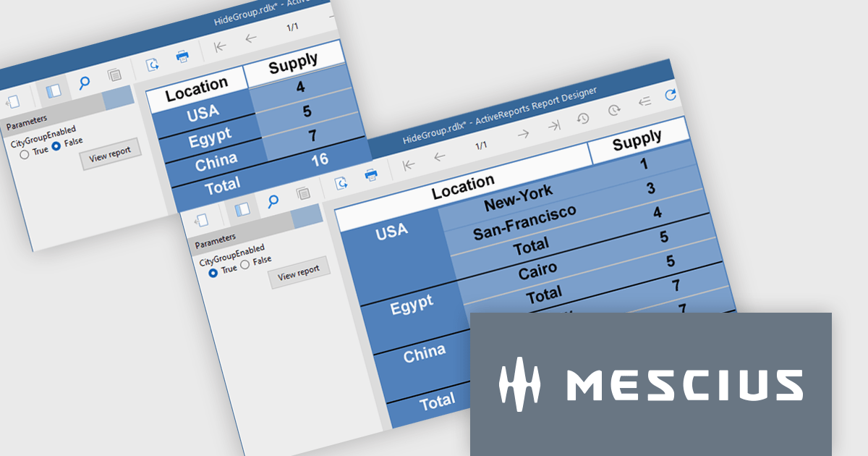The image size is (868, 456).
Task: Go to first page in the back window
Action: (220, 46)
